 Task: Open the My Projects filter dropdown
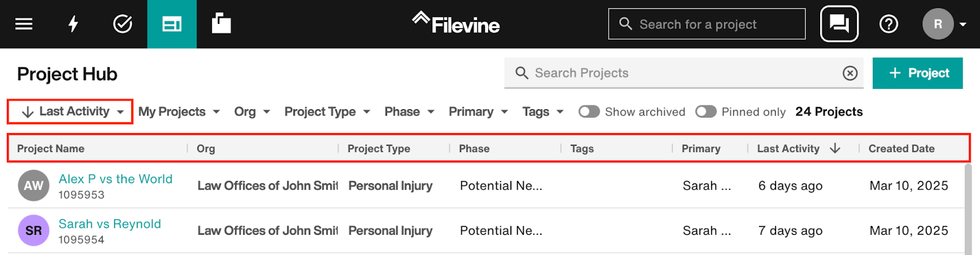click(x=179, y=112)
